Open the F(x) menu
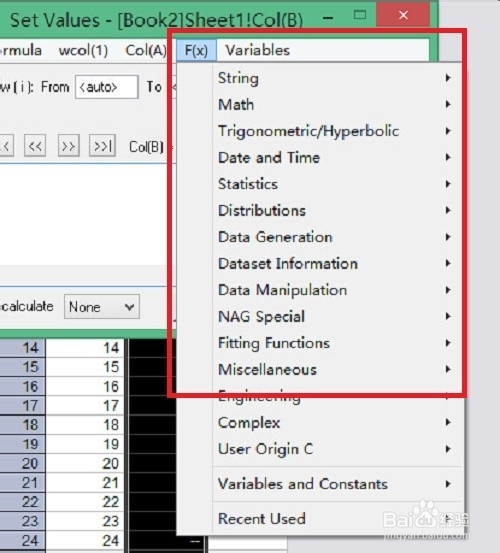The image size is (500, 553). pos(196,50)
